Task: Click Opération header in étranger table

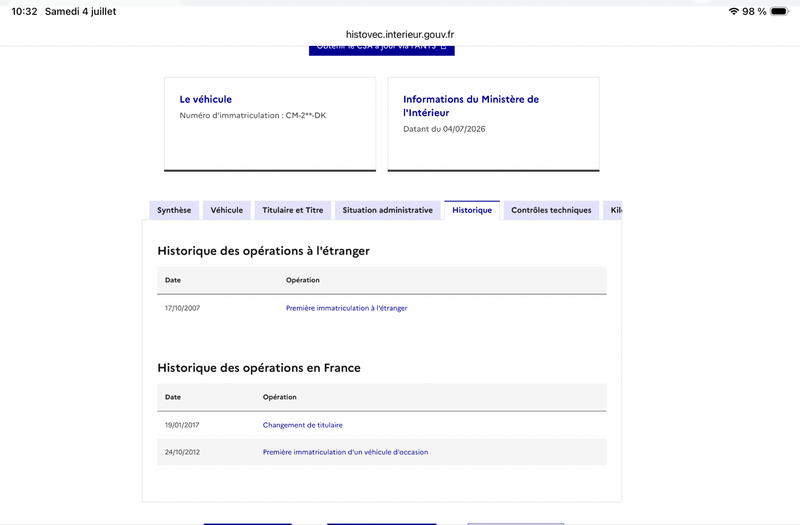Action: (303, 280)
